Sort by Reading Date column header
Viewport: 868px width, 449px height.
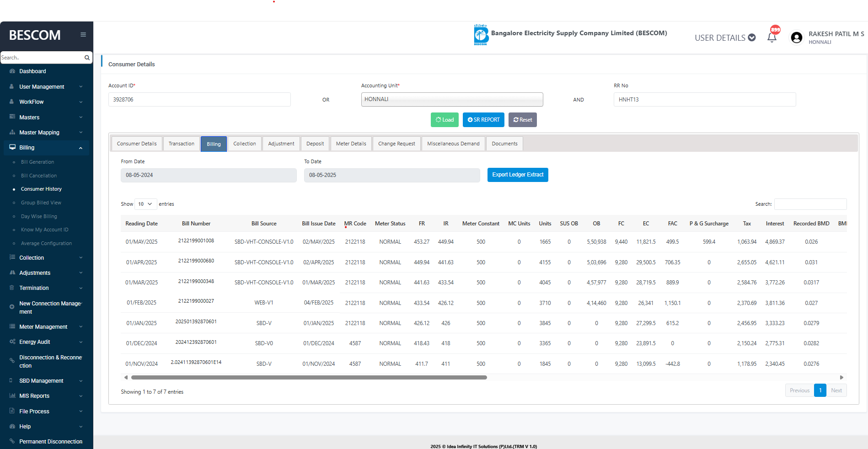tap(141, 224)
